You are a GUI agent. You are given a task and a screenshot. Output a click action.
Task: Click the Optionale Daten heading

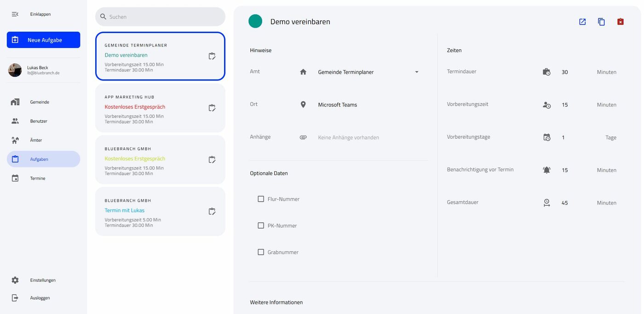tap(269, 173)
